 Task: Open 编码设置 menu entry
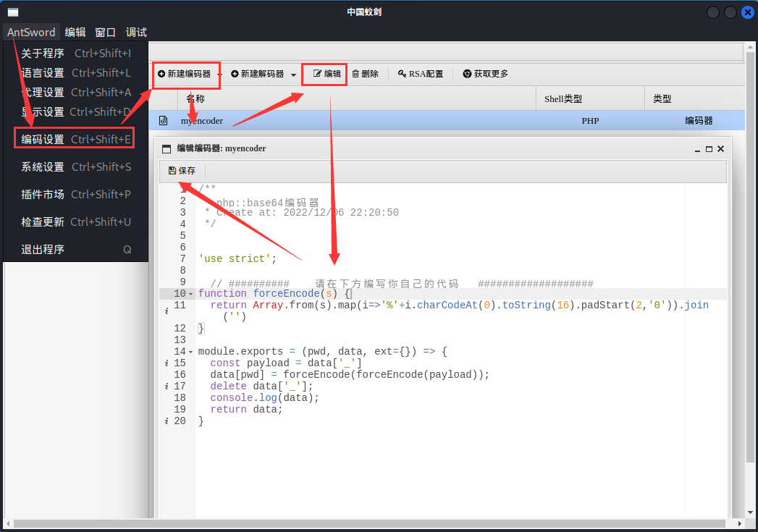76,139
